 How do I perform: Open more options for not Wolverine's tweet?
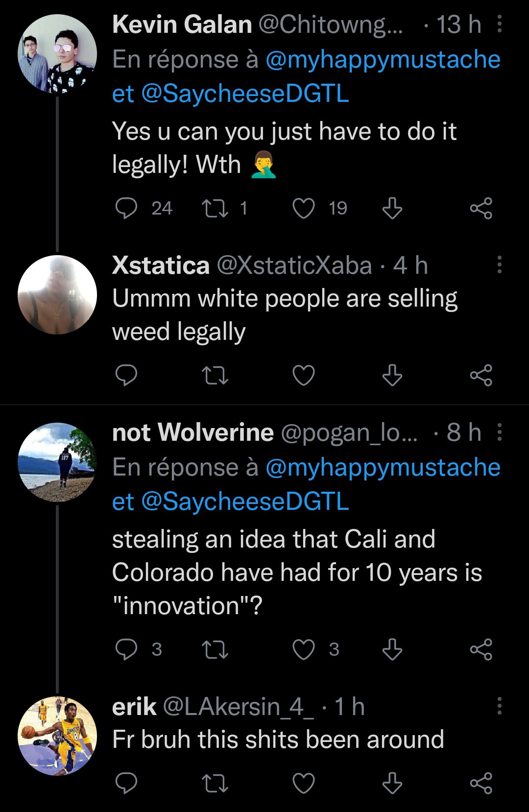pos(499,432)
